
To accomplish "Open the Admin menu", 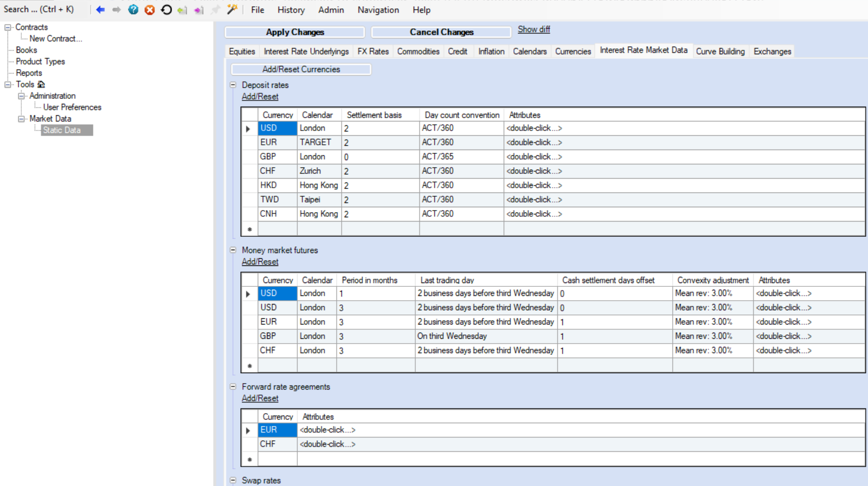I will pyautogui.click(x=331, y=10).
